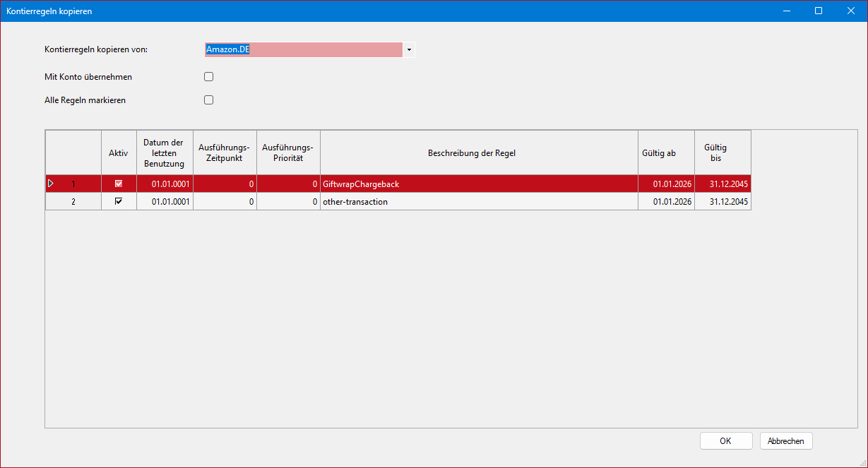Click last-used date 01.01.0001 in GiftwrapChargeback row
868x468 pixels.
[x=165, y=184]
